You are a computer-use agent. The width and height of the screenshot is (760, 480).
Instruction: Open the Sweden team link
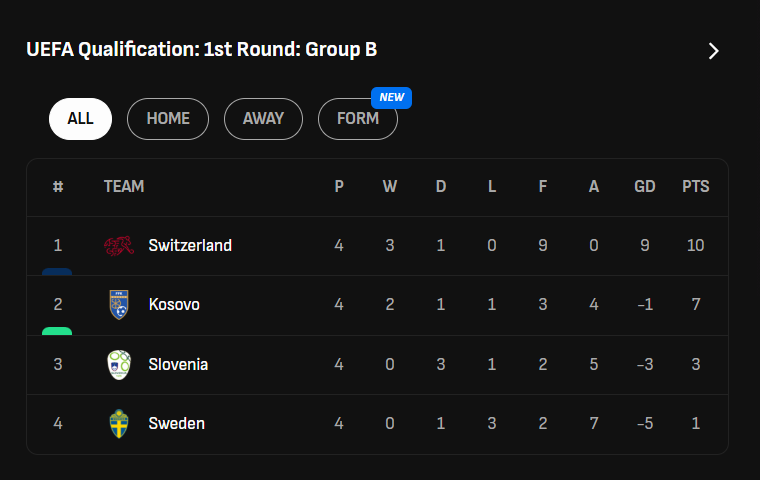176,423
